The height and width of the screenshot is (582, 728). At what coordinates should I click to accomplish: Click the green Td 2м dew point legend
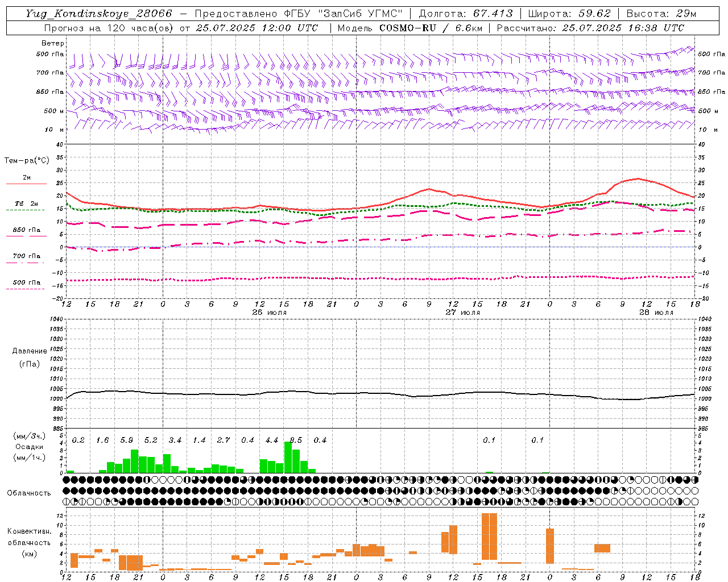click(26, 206)
